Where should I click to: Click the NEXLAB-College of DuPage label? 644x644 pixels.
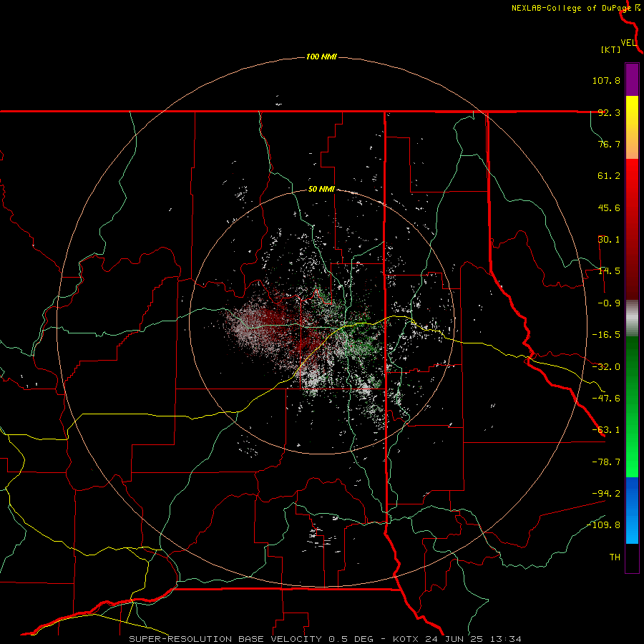click(572, 8)
